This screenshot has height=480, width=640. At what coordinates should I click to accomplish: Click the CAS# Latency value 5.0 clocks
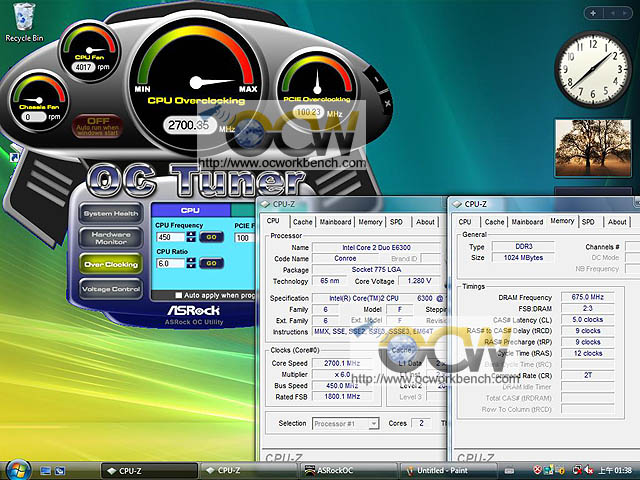point(587,320)
